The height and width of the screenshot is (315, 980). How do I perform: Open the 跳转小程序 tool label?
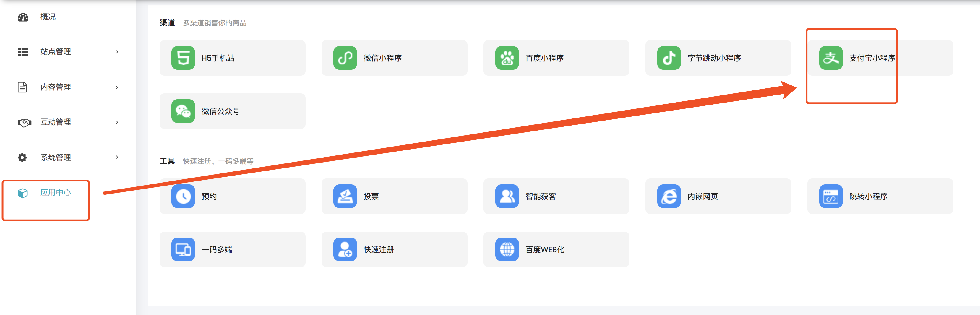868,197
